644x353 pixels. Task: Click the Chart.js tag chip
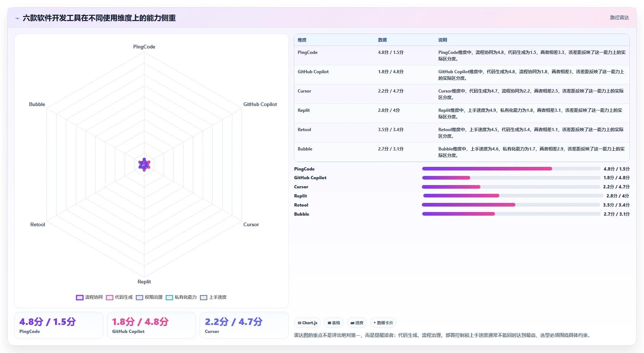click(x=307, y=323)
